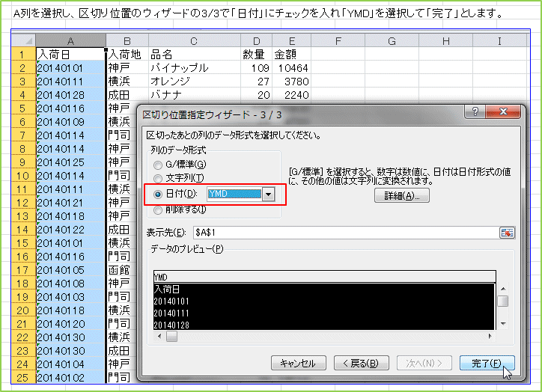Go back with the < 戻る(B) button
Image resolution: width=542 pixels, height=392 pixels.
point(361,363)
